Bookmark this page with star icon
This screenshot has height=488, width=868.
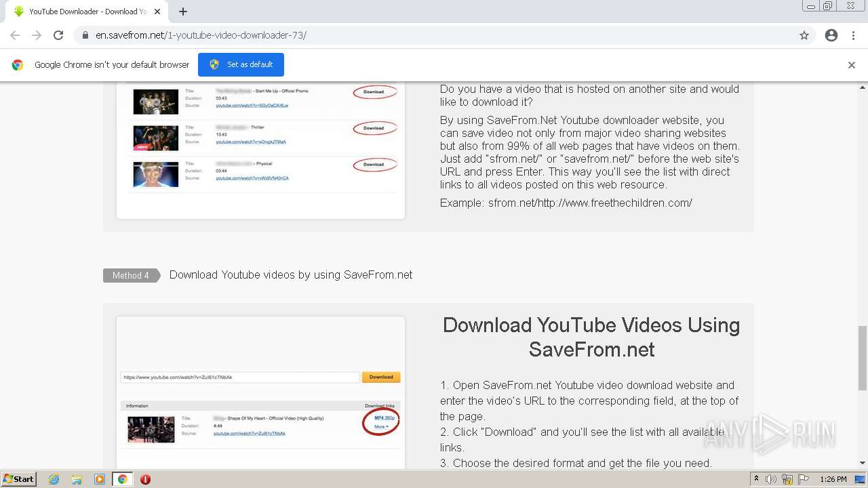804,35
